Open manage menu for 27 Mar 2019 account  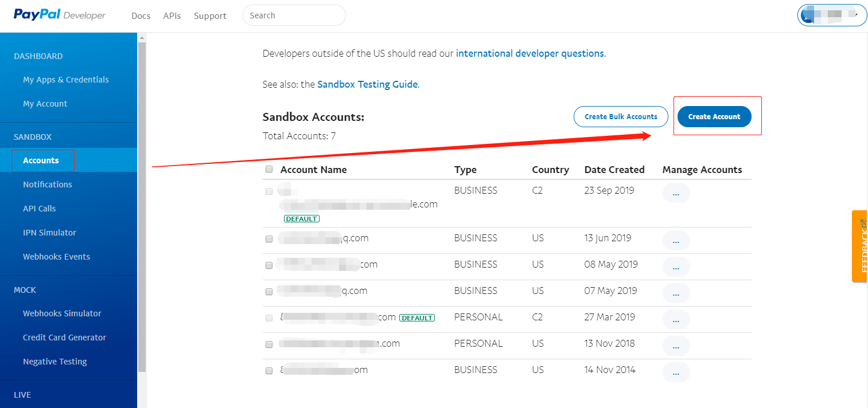click(x=676, y=320)
